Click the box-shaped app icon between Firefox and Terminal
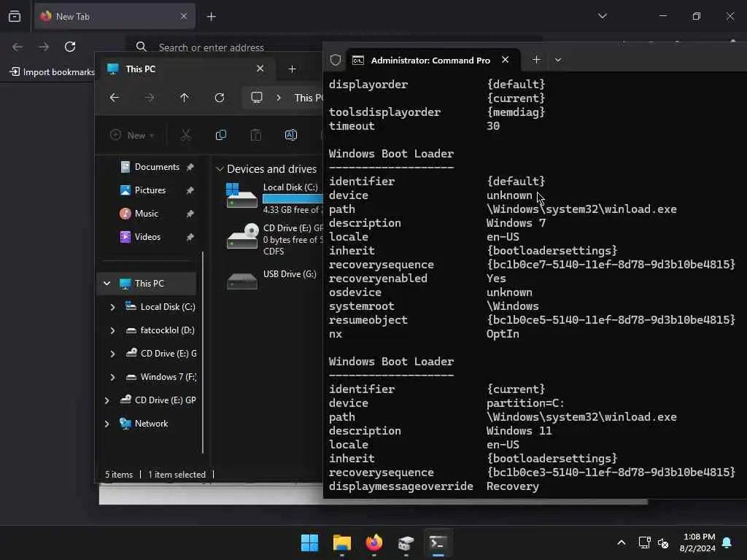 pyautogui.click(x=406, y=542)
